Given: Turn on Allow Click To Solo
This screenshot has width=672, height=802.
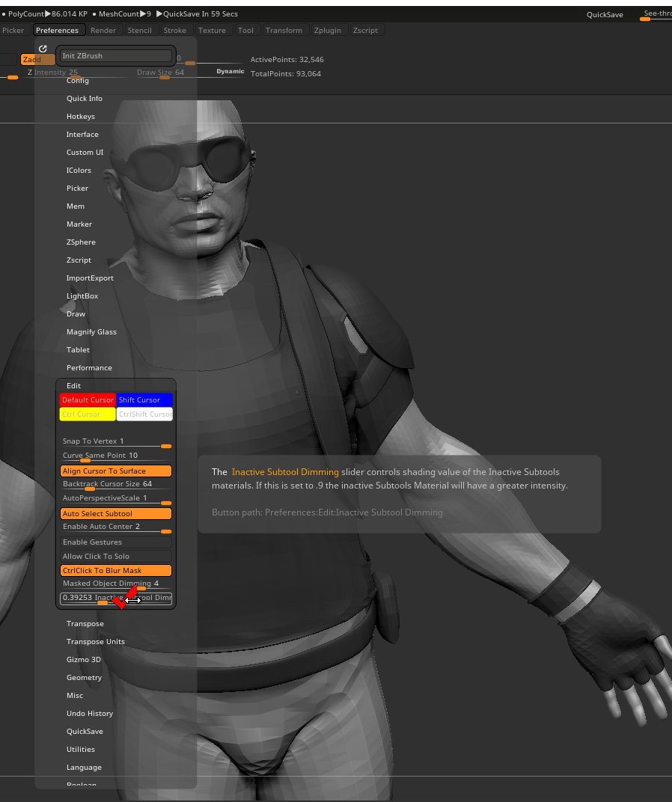Looking at the screenshot, I should 116,557.
